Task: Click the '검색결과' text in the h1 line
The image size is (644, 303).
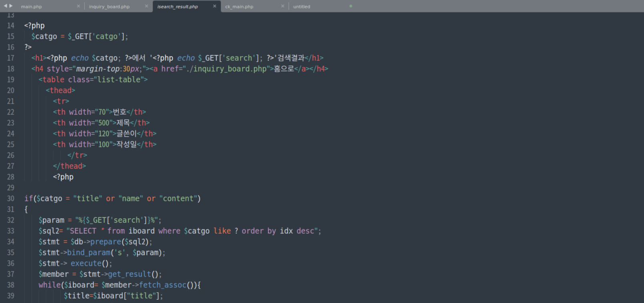Action: 291,58
